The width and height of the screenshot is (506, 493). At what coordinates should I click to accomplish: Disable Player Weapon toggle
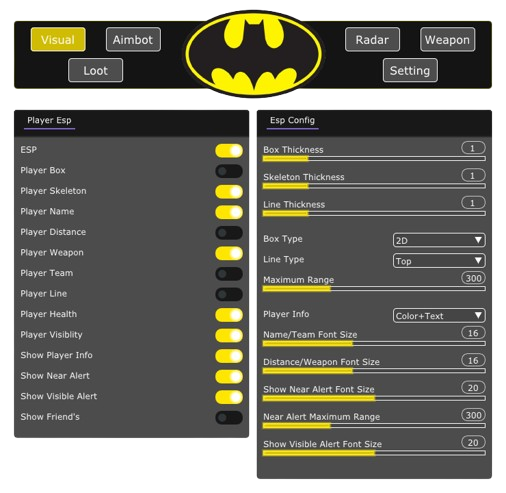point(229,253)
